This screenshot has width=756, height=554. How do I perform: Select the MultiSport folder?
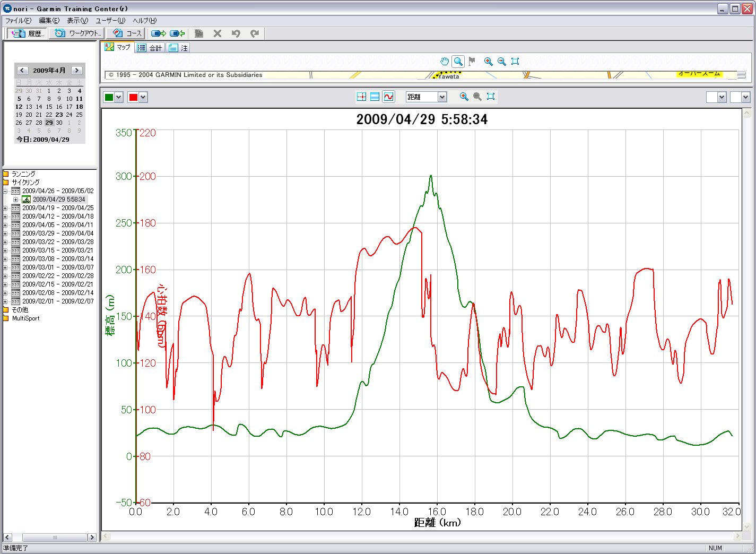[x=25, y=318]
